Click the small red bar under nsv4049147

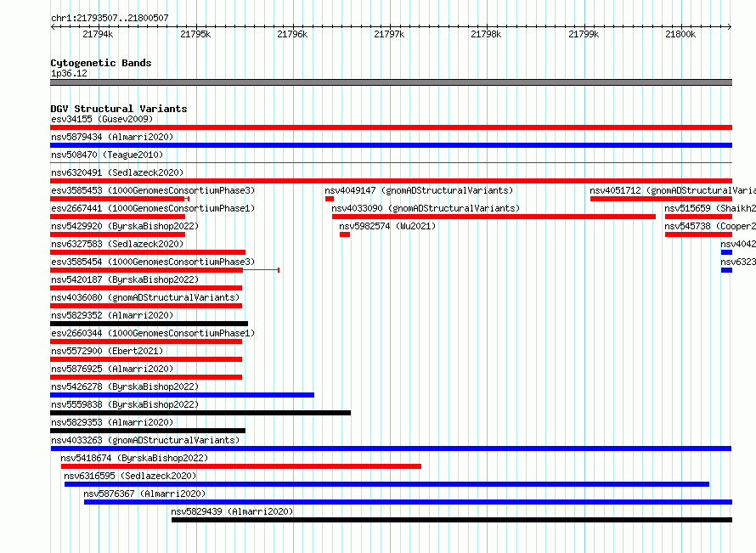(x=330, y=199)
